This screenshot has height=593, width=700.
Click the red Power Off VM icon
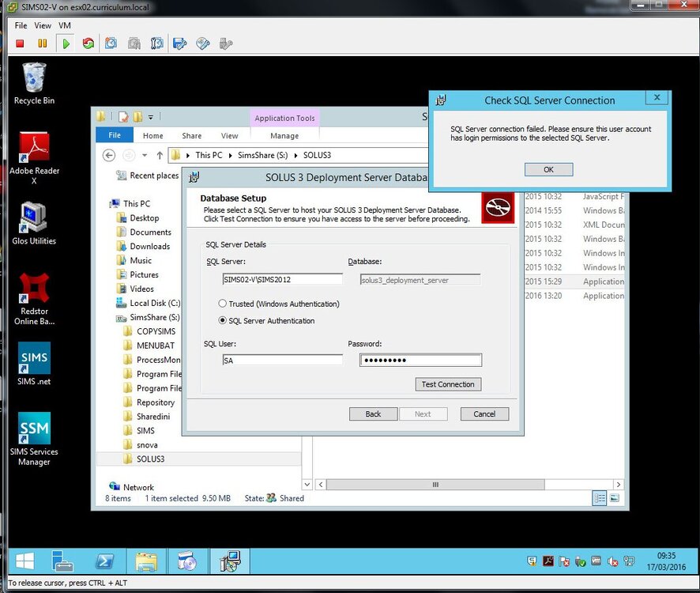point(20,43)
